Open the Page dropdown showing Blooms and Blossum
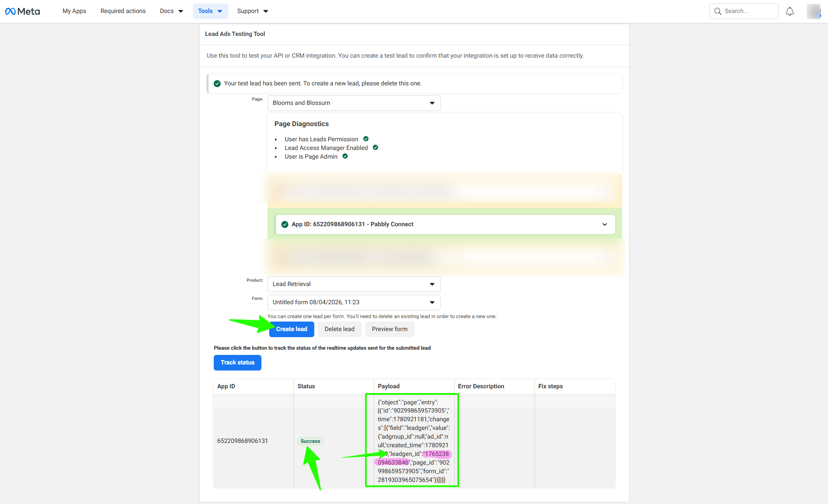The image size is (828, 504). click(x=354, y=103)
